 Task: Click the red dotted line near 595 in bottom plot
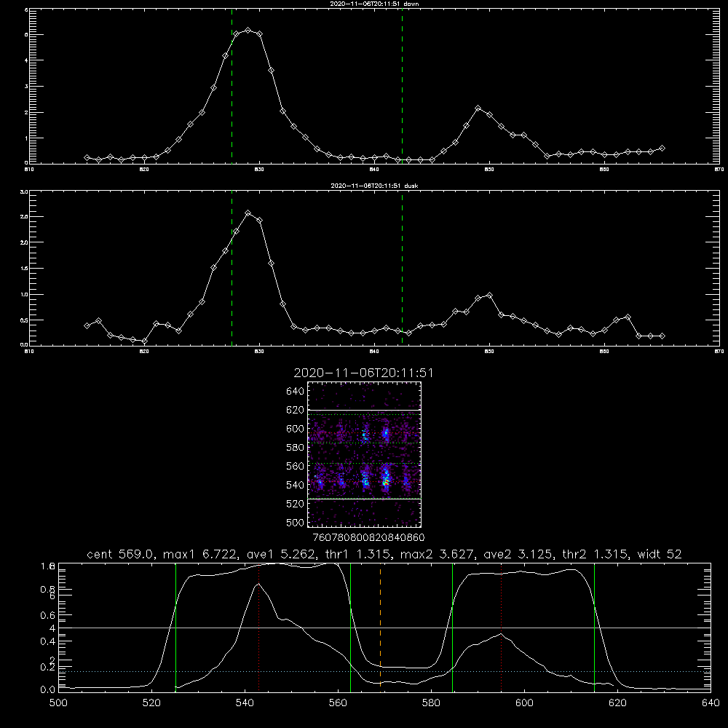point(502,627)
